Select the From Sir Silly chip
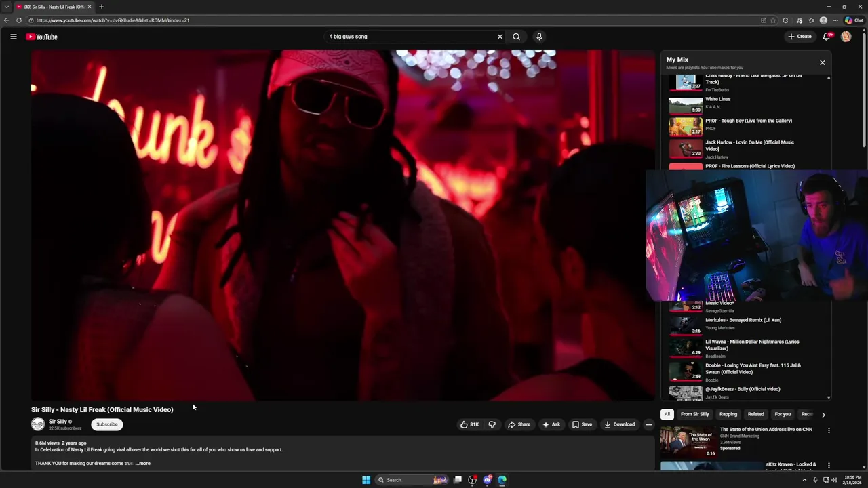The image size is (868, 488). (695, 414)
